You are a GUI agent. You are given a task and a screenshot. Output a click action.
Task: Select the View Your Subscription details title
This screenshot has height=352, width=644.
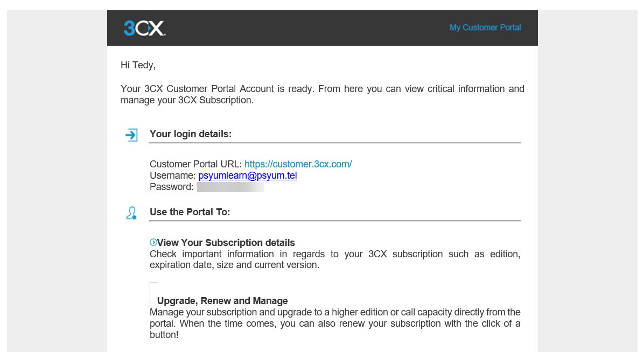pos(226,243)
